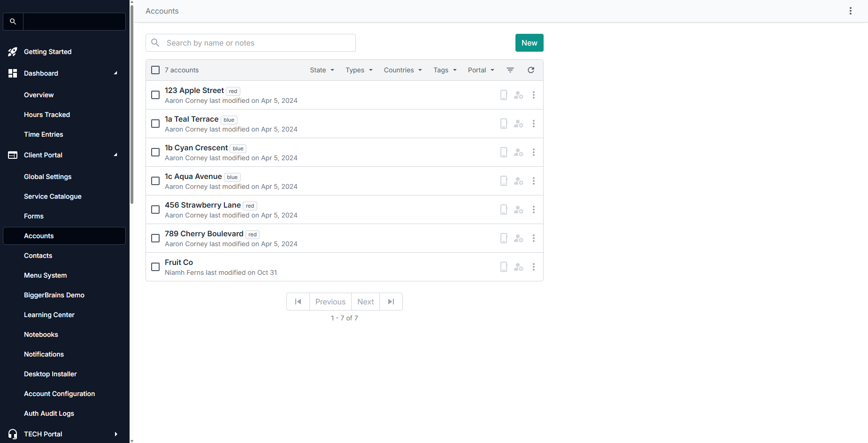Click the Search by name or notes field
The height and width of the screenshot is (443, 868).
click(251, 43)
